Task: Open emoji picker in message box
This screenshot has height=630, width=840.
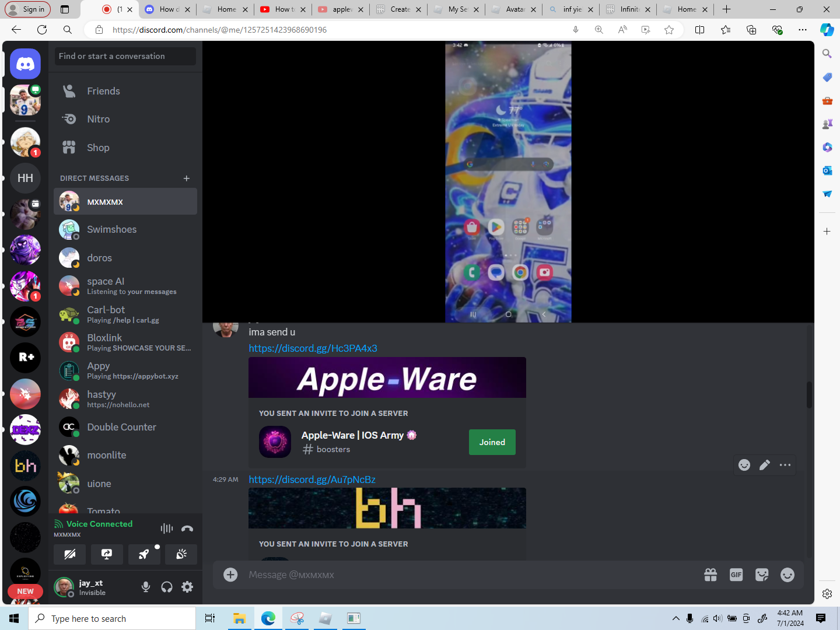Action: pyautogui.click(x=787, y=575)
